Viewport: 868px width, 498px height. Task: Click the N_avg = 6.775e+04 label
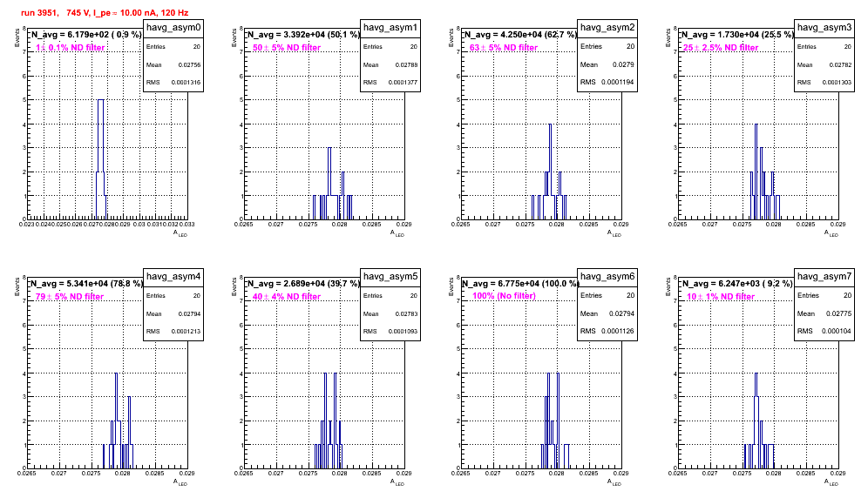click(x=520, y=283)
